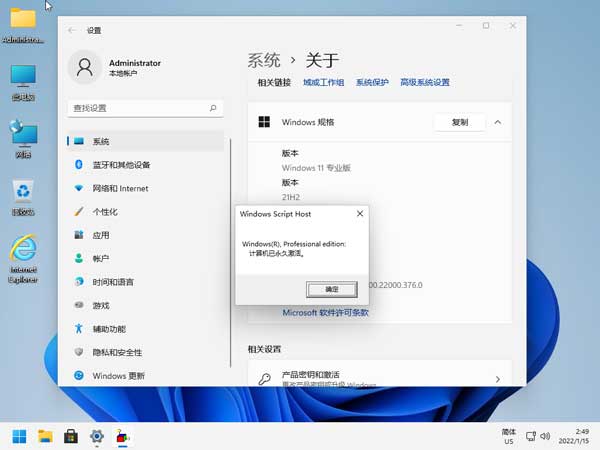Click the chevron next to 产品密钥和激活
The height and width of the screenshot is (450, 600).
click(x=497, y=379)
